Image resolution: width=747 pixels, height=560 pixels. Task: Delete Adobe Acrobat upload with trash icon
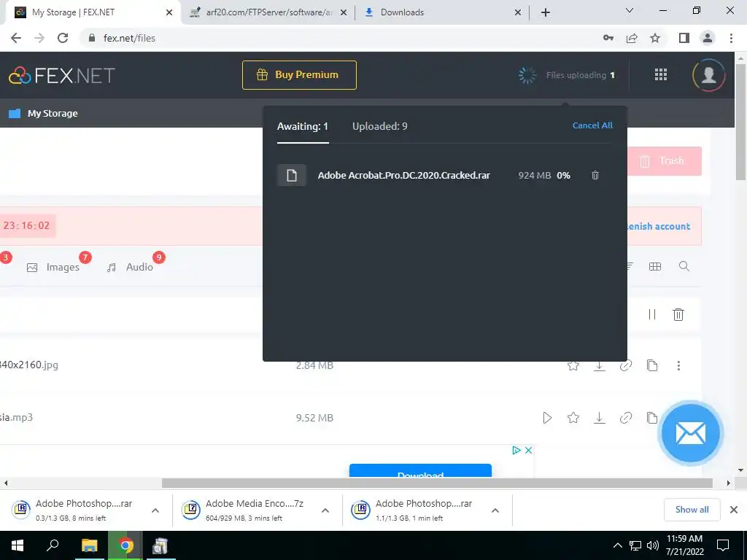point(595,175)
